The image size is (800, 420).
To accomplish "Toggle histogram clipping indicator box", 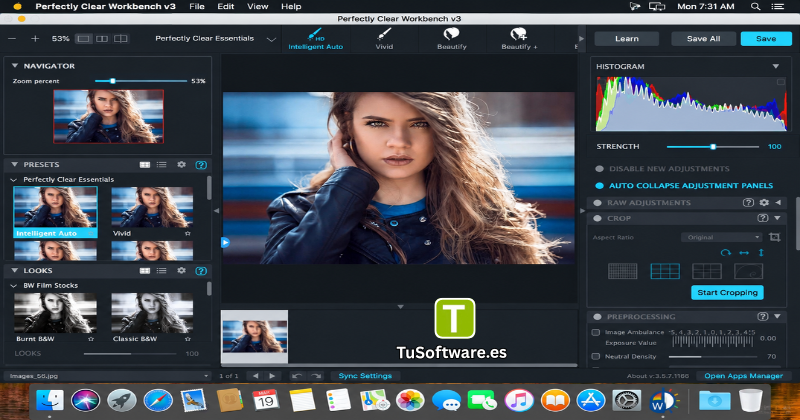I will [x=781, y=82].
